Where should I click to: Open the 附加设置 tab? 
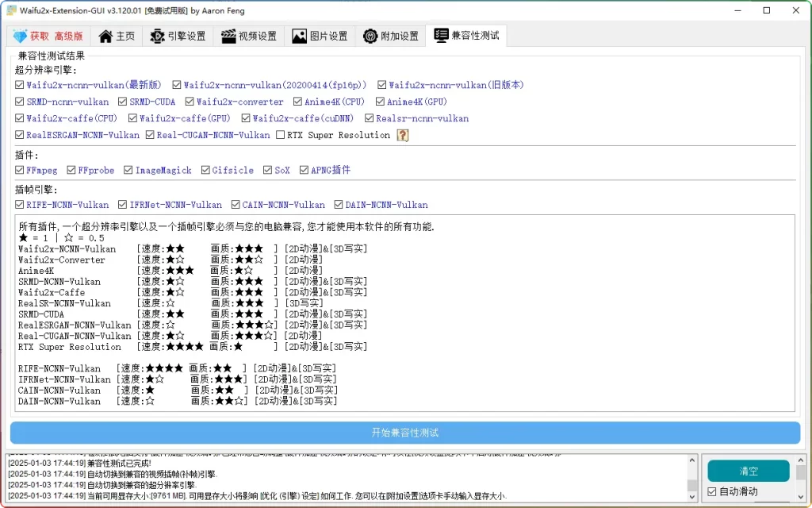pyautogui.click(x=390, y=37)
